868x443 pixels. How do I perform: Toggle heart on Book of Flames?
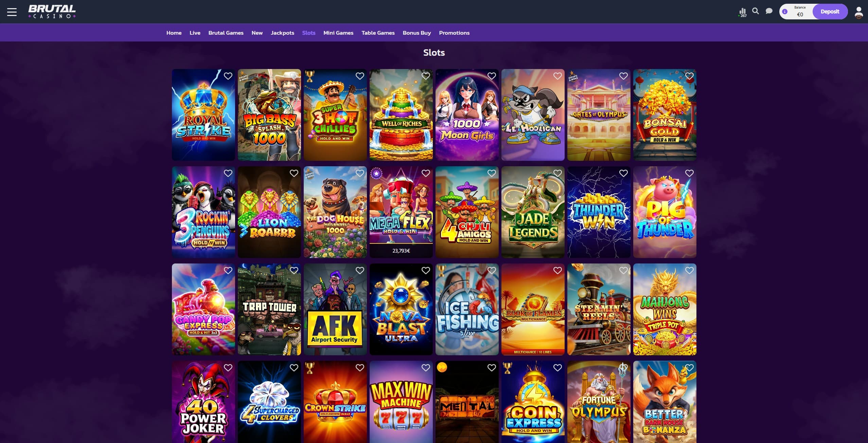click(x=557, y=271)
